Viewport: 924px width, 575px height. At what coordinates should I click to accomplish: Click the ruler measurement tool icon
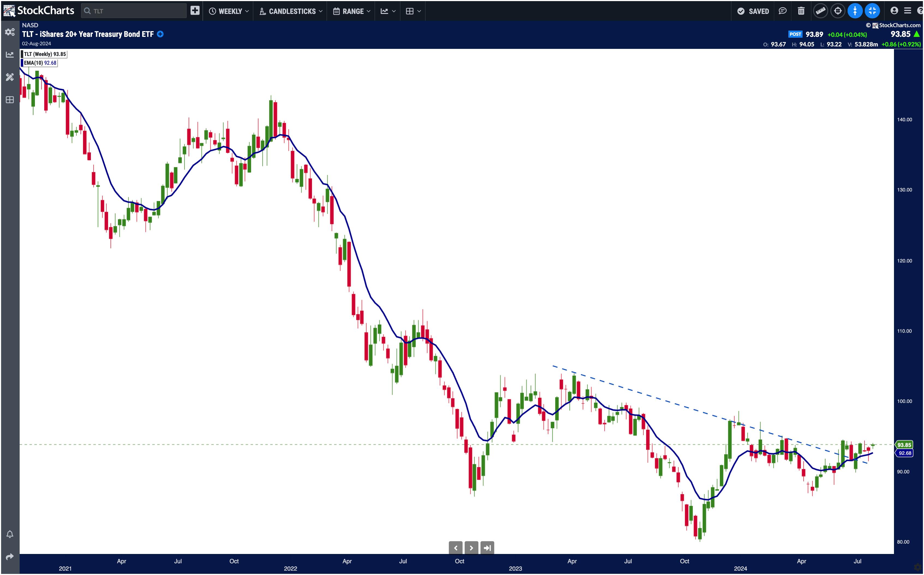pos(820,11)
